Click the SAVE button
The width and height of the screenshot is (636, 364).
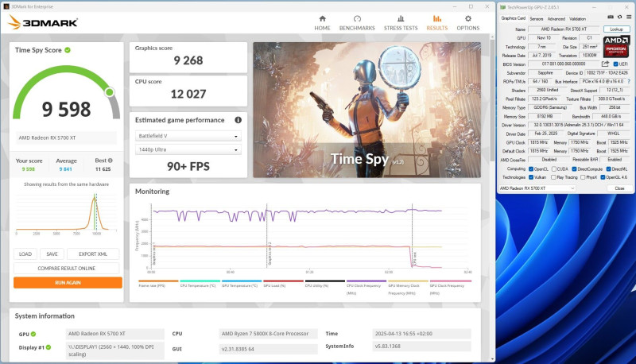[52, 254]
